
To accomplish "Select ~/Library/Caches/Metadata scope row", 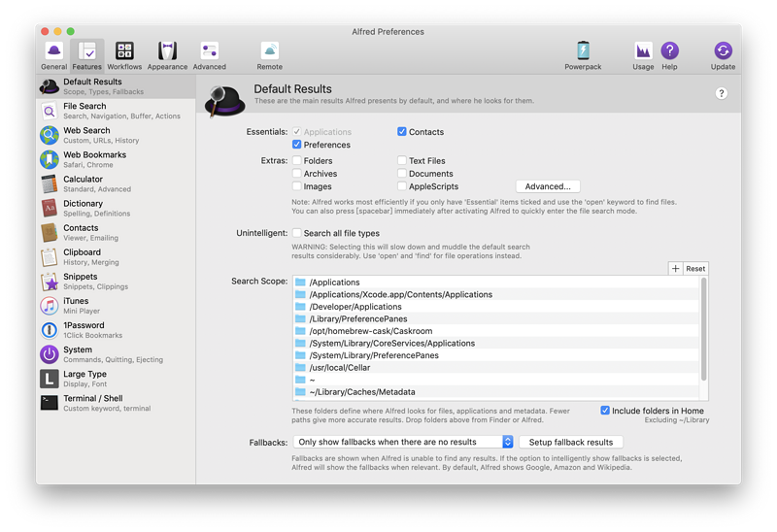I will (496, 392).
